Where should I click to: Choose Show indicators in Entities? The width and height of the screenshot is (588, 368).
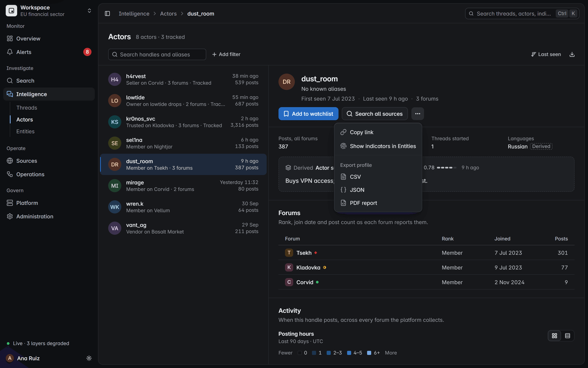[x=378, y=146]
